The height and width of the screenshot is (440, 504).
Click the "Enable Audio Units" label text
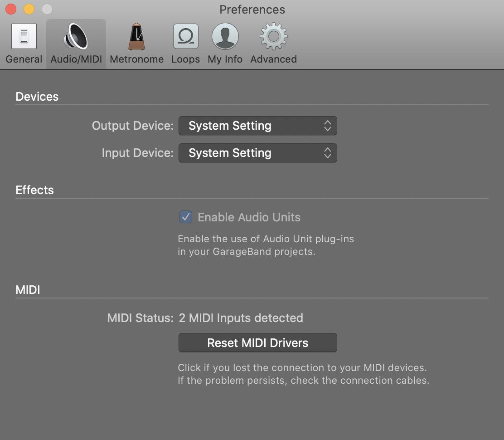click(x=249, y=217)
